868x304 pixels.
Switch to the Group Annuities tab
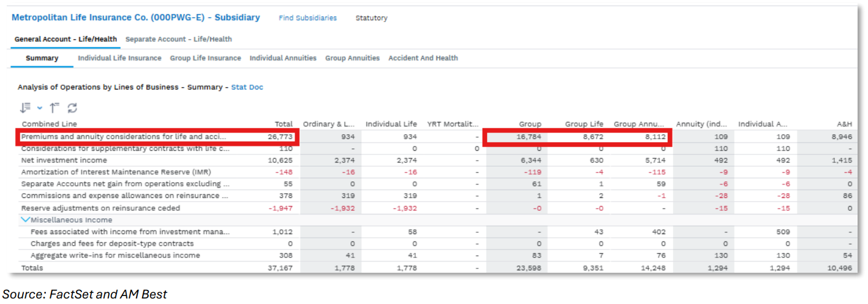352,58
